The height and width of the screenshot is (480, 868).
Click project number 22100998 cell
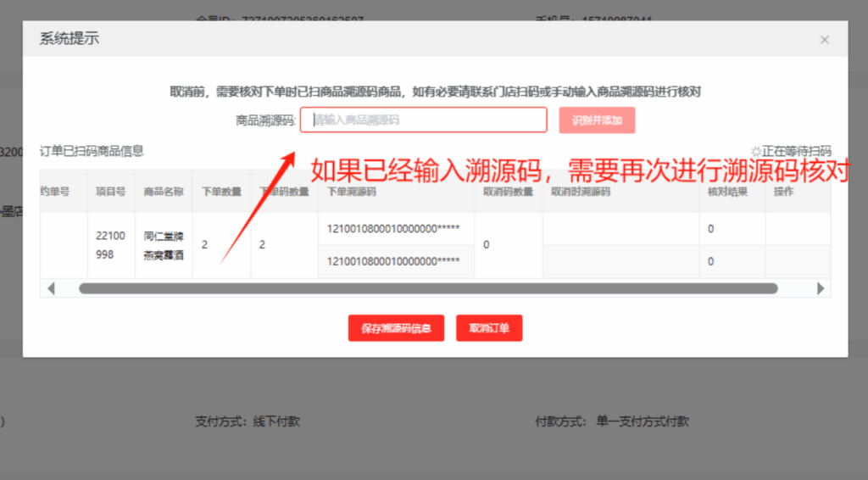pyautogui.click(x=110, y=245)
